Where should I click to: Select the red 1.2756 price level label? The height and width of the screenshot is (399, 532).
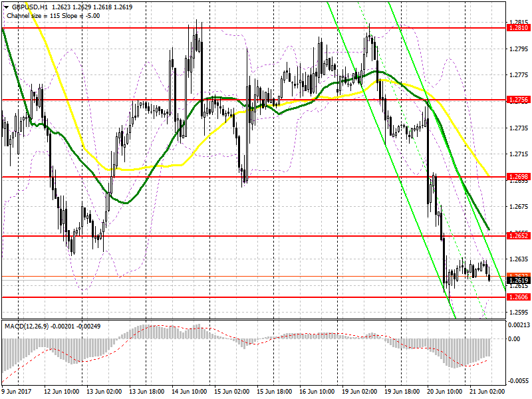click(x=518, y=100)
